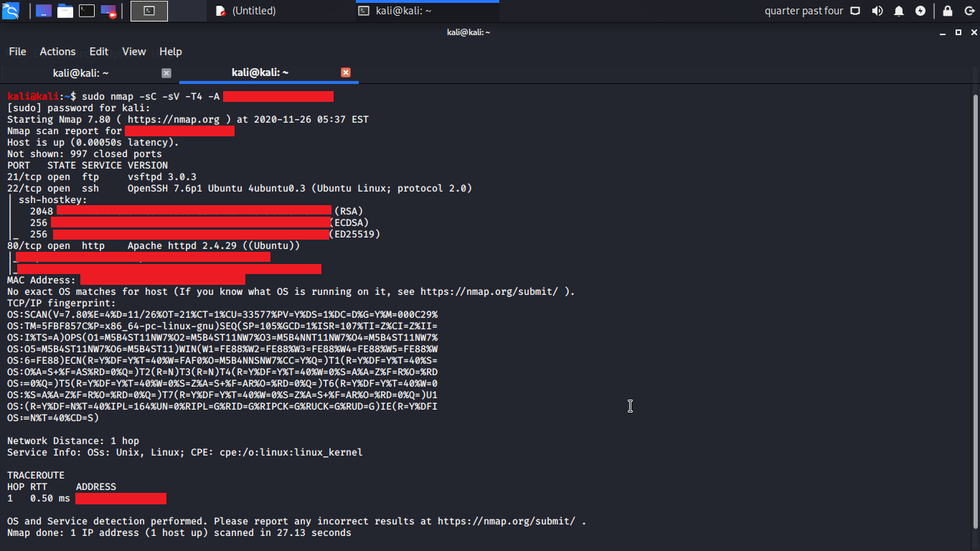Click the 'sudo nmap -sC -sV -T4 -A' command text
This screenshot has height=551, width=980.
point(151,96)
